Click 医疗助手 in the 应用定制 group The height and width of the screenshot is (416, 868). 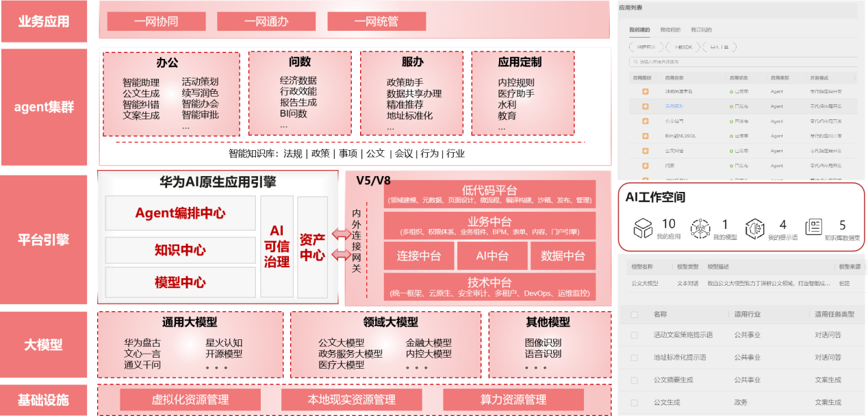pos(516,93)
